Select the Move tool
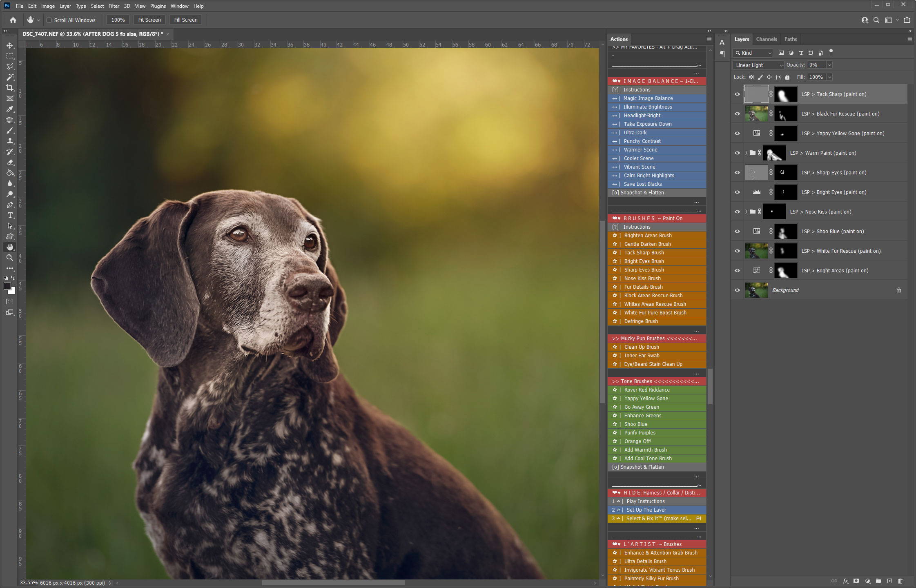 [10, 45]
